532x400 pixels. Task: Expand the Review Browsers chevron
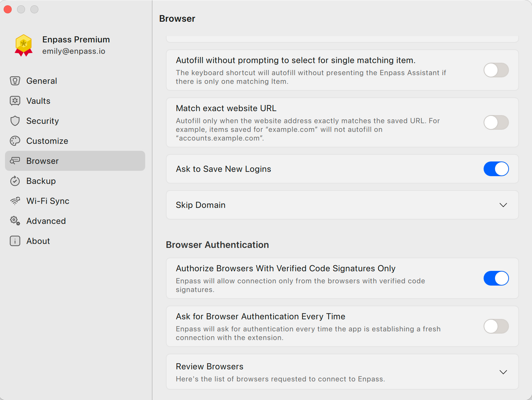click(503, 372)
